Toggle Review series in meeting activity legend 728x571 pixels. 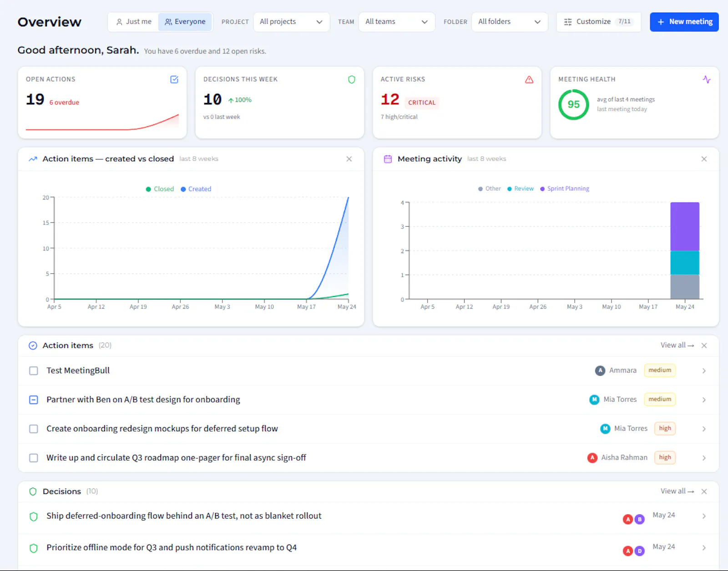[x=521, y=189]
